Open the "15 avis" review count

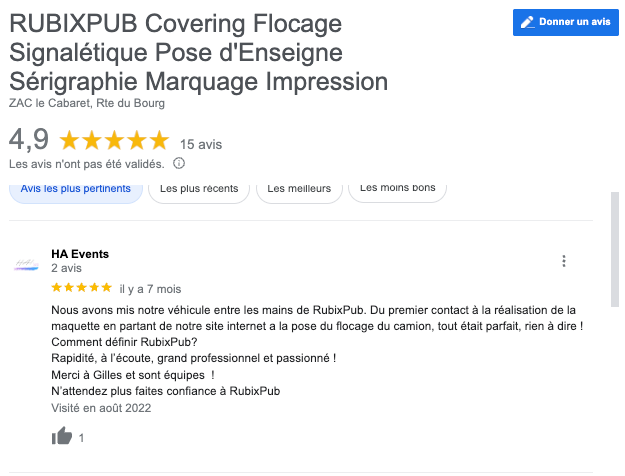200,143
